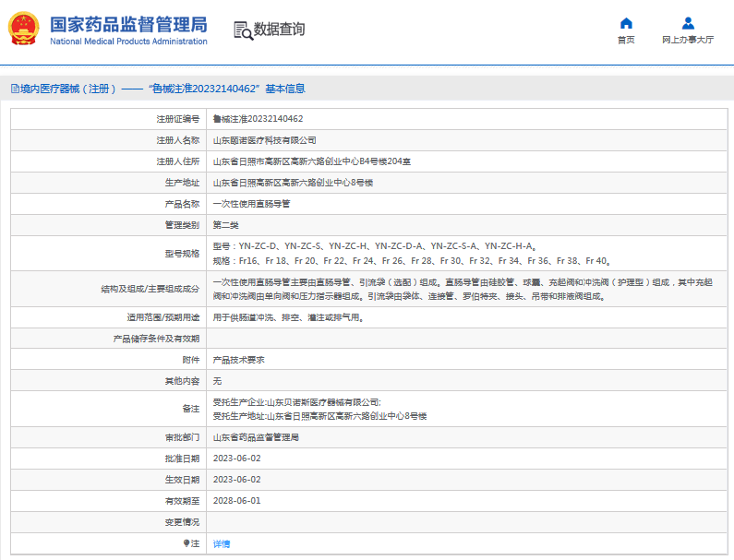Click the 适用范围/预期用途 label
Image resolution: width=734 pixels, height=560 pixels.
[x=163, y=317]
